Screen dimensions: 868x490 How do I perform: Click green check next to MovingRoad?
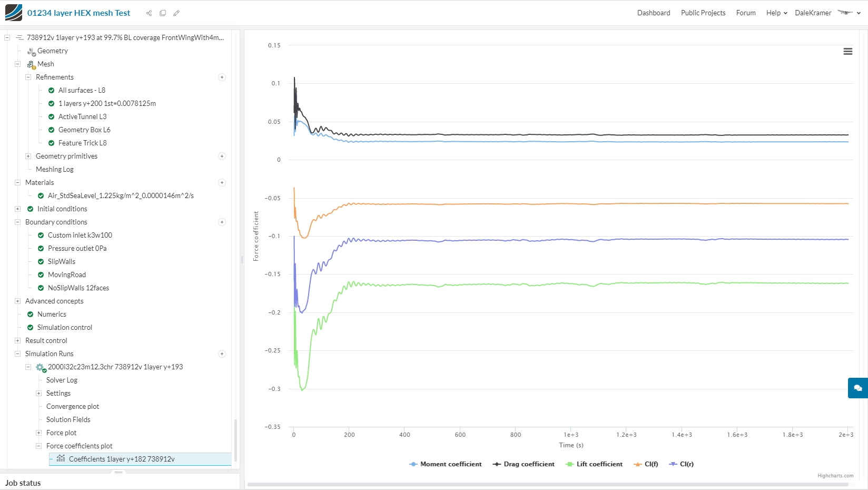[x=41, y=275]
